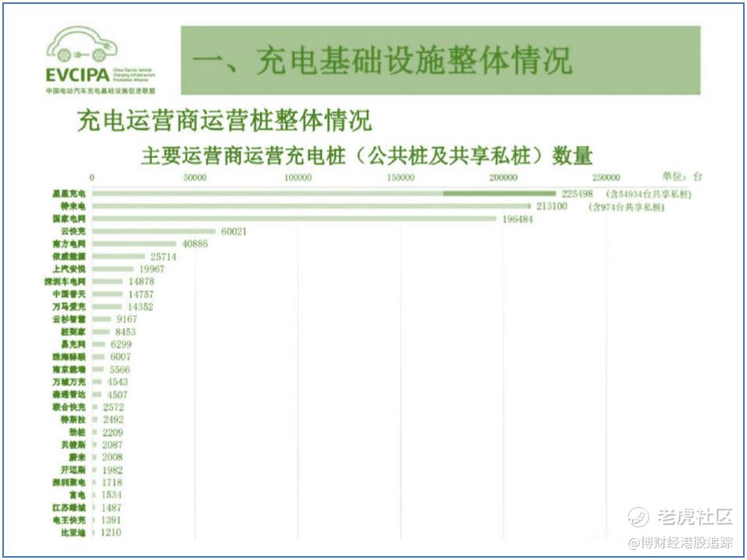747x560 pixels.
Task: Click the value 1982
Action: coord(112,470)
